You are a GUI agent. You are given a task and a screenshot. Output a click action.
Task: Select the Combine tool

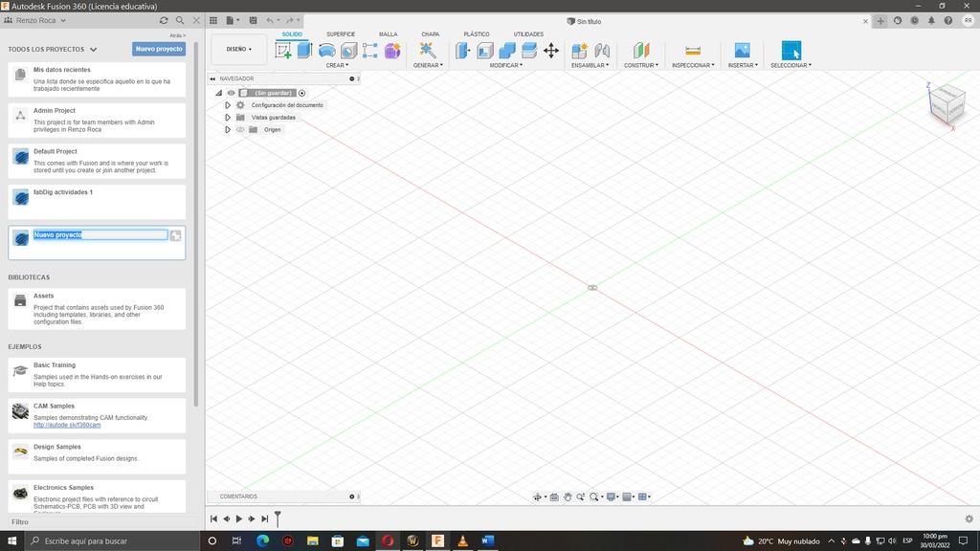[x=507, y=51]
